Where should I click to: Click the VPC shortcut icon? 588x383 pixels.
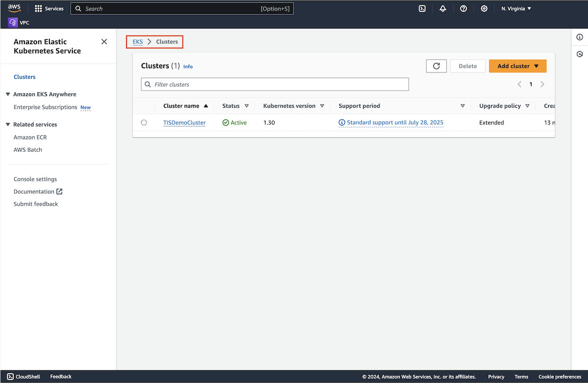[x=13, y=22]
